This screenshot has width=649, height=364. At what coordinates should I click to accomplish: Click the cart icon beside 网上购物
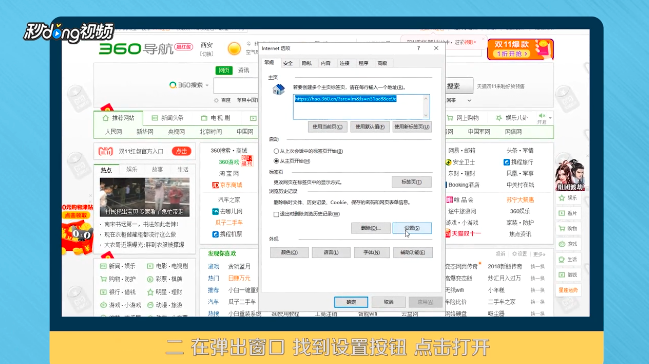point(450,118)
